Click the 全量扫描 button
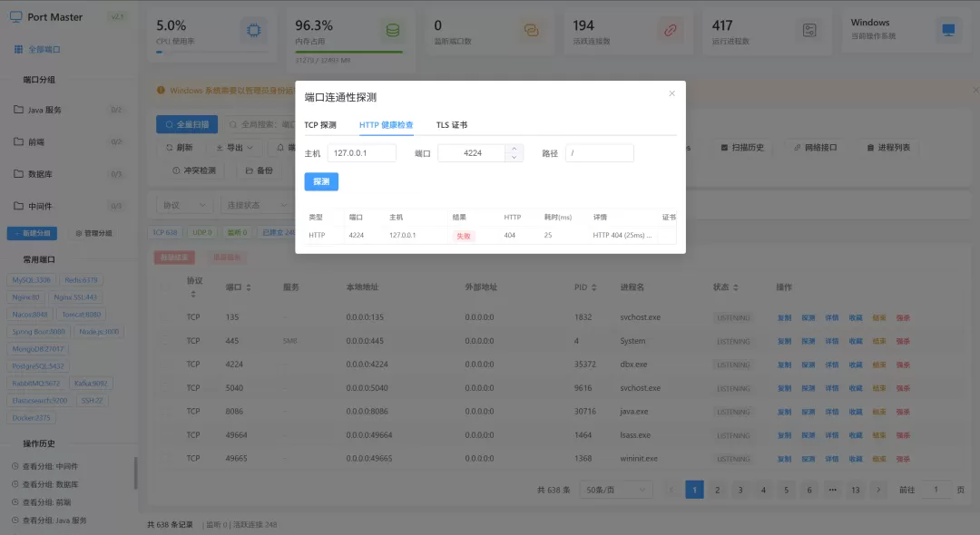980x535 pixels. [187, 124]
